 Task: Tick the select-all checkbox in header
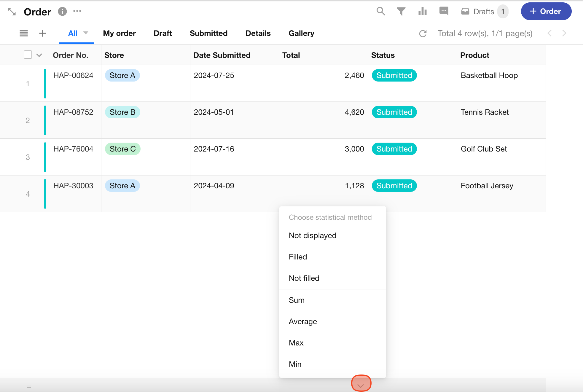coord(28,55)
